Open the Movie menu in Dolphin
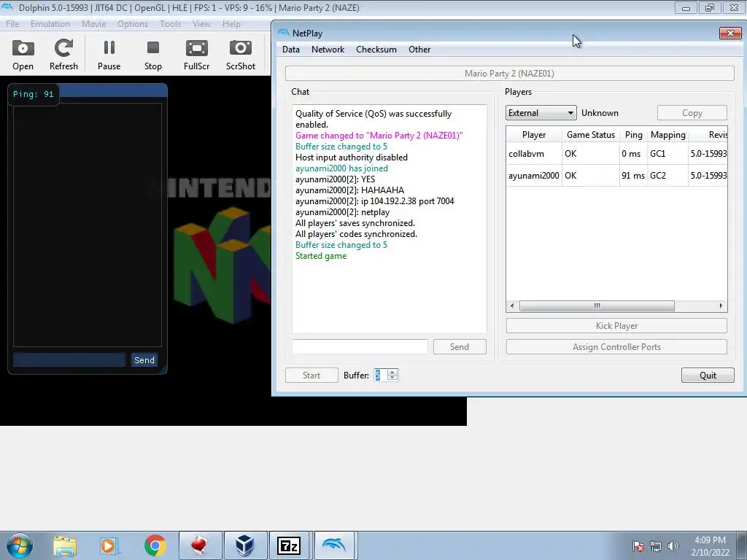747x560 pixels. coord(94,24)
